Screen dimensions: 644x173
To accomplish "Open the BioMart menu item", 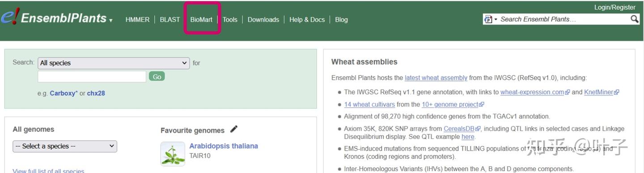I will point(201,20).
